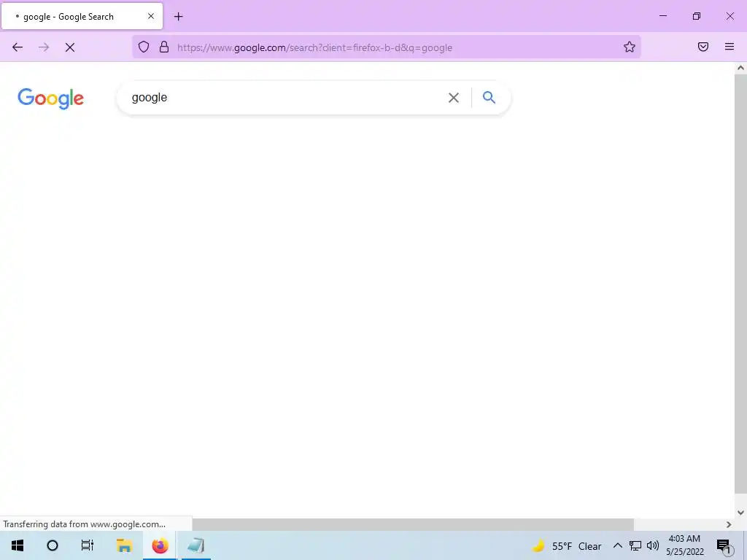Viewport: 747px width, 560px height.
Task: Open the notepad app on taskbar
Action: [x=196, y=545]
